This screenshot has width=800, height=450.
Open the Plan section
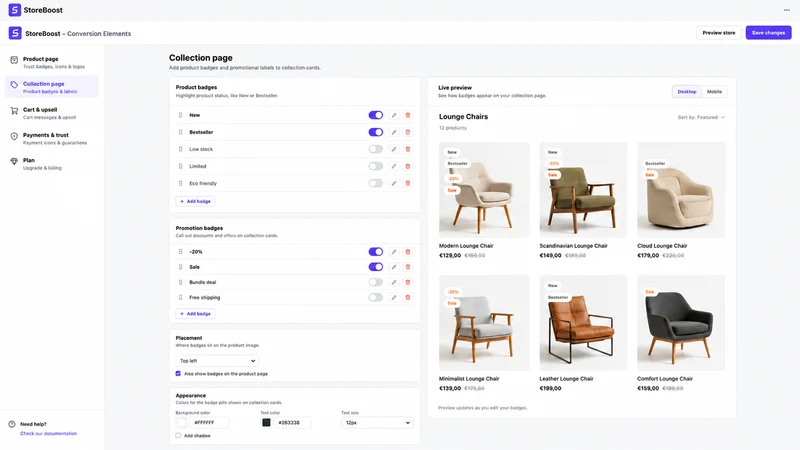pyautogui.click(x=52, y=164)
